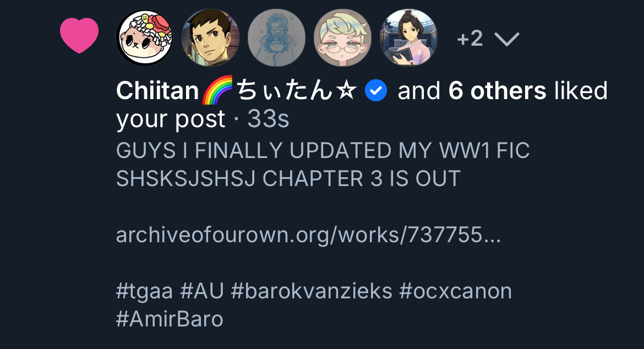Expand the likers list with the chevron
This screenshot has width=644, height=349.
tap(507, 39)
